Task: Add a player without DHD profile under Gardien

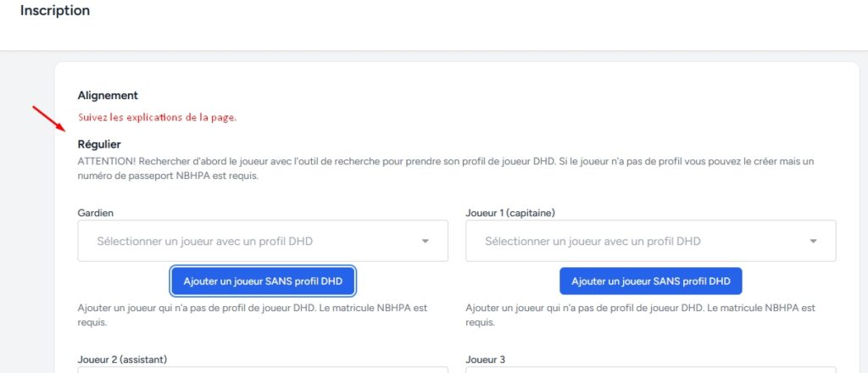Action: [263, 281]
